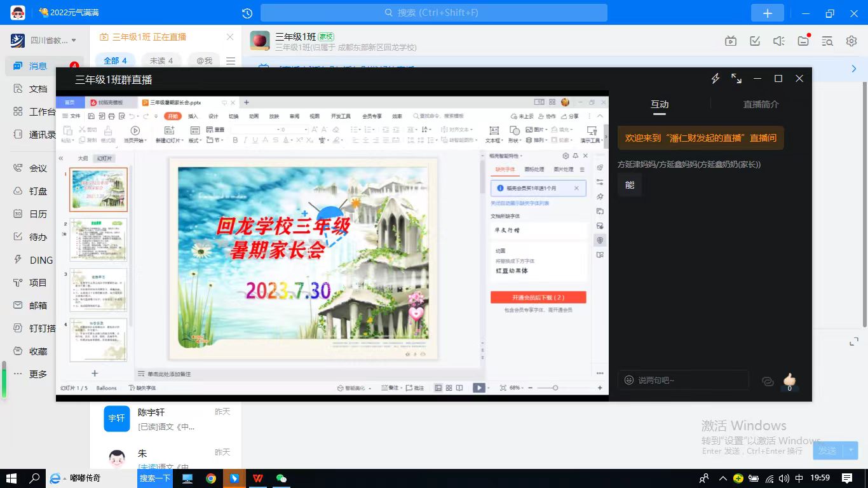Open group live broadcast icon in chat header

coord(731,41)
